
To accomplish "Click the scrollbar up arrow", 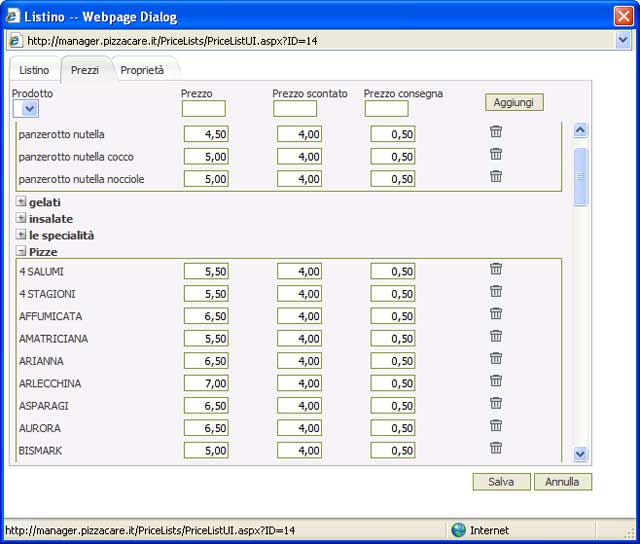I will 580,130.
